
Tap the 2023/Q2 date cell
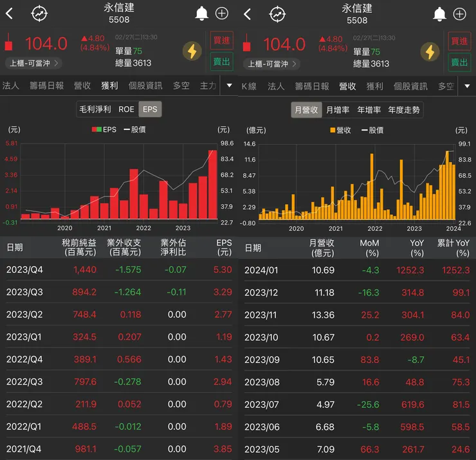(x=24, y=315)
